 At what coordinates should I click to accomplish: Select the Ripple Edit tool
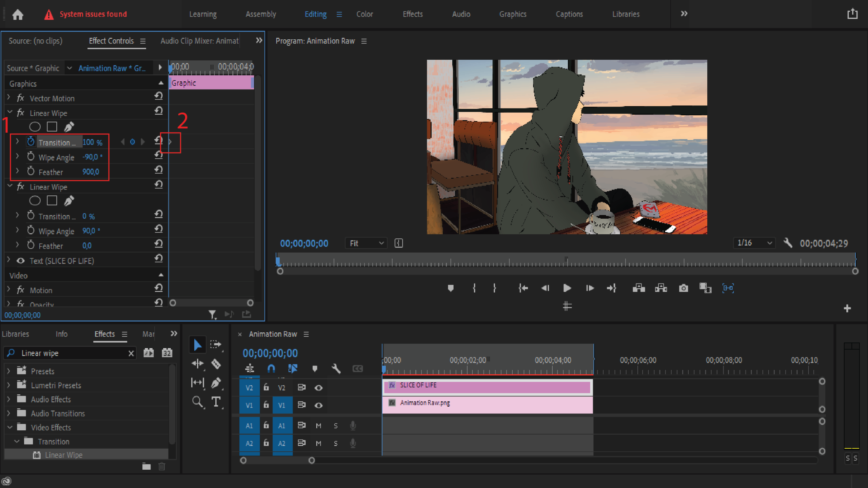tap(197, 364)
